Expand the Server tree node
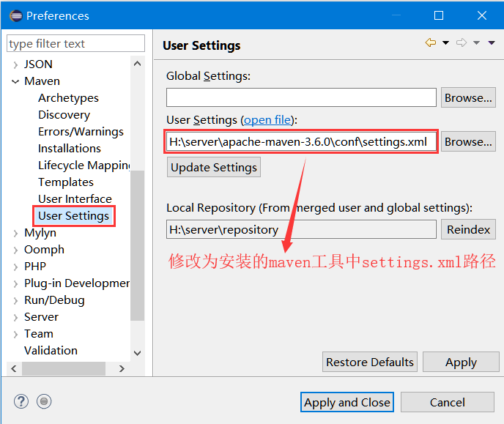This screenshot has width=504, height=424. click(x=15, y=317)
